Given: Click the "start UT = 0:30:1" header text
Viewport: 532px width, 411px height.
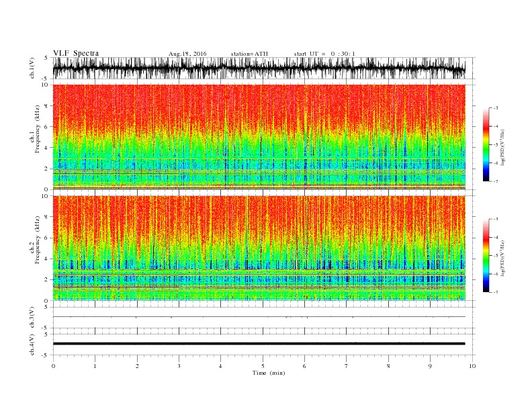Looking at the screenshot, I should coord(324,54).
